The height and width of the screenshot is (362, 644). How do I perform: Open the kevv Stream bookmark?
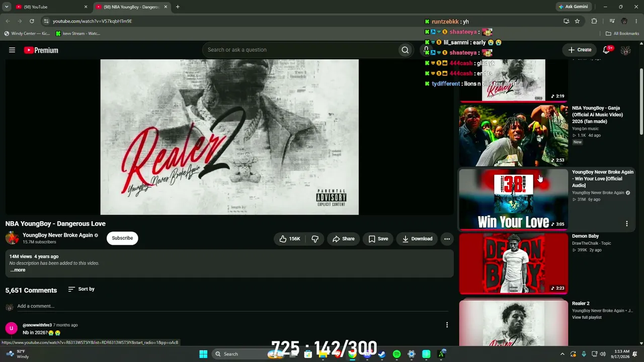click(78, 34)
